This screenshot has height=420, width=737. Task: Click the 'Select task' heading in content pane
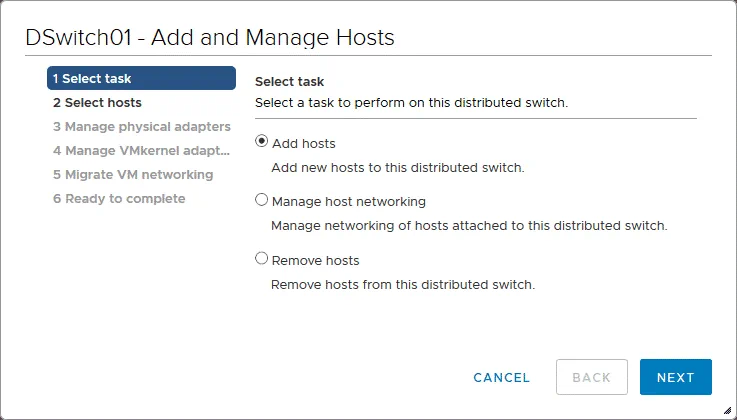(x=289, y=80)
